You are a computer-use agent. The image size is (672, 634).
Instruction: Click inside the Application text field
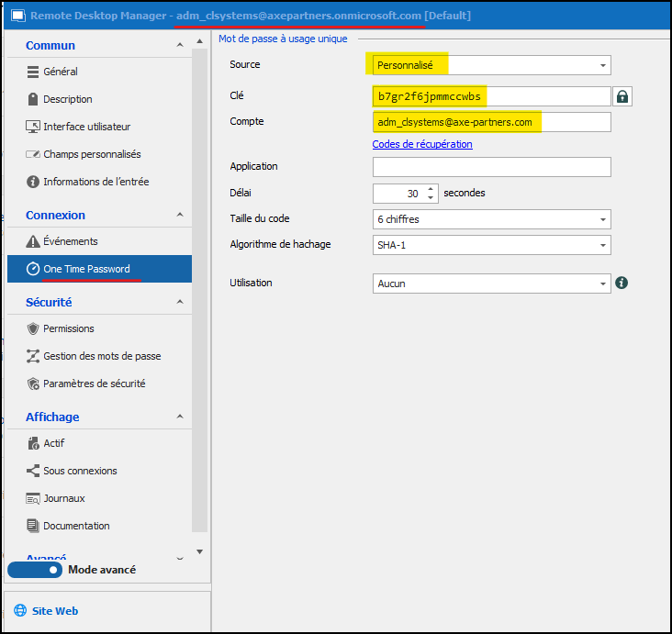pyautogui.click(x=491, y=167)
